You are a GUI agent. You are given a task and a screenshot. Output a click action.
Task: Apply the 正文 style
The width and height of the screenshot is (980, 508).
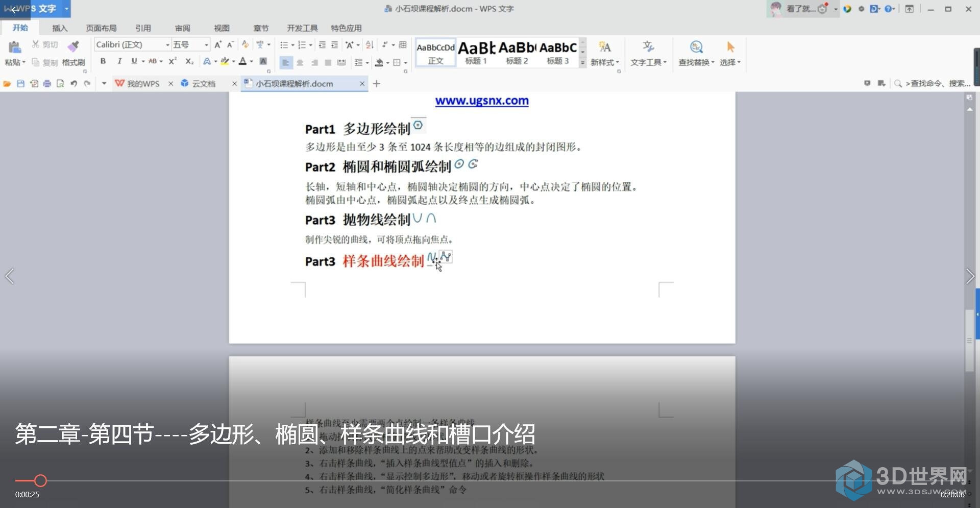pos(435,53)
